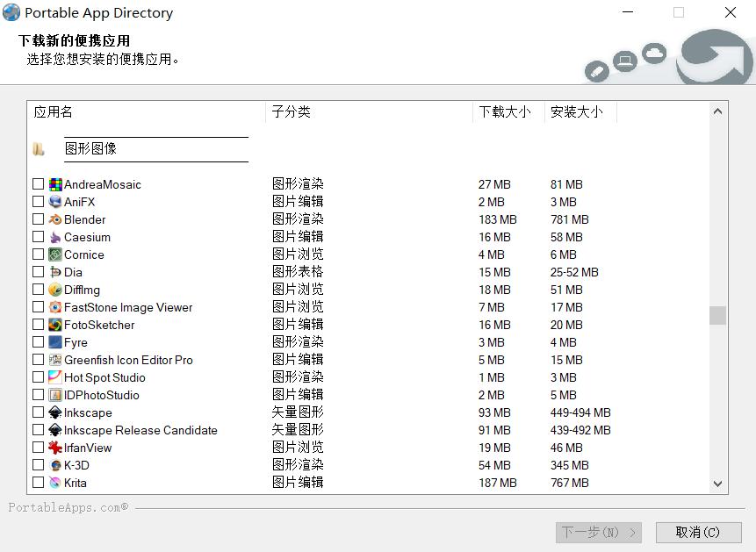Image resolution: width=756 pixels, height=552 pixels.
Task: Click the AndreaMosaic app icon
Action: click(x=55, y=184)
